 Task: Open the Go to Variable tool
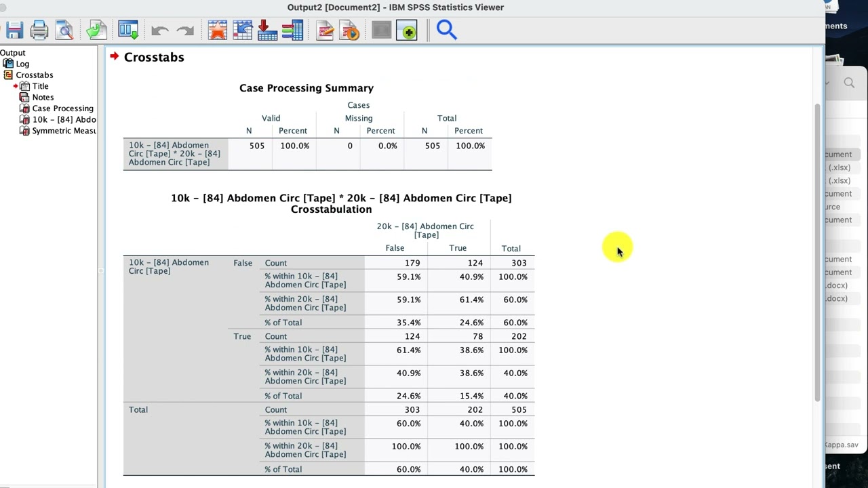(x=268, y=30)
